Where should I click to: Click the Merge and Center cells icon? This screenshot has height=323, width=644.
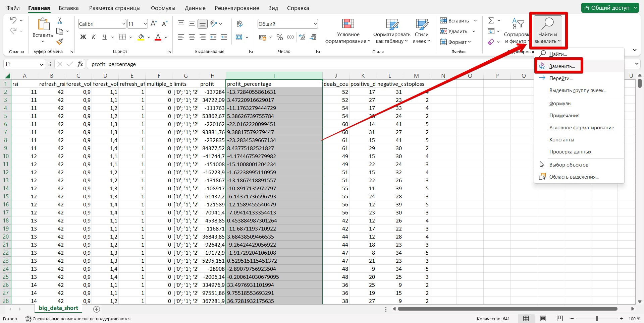tap(239, 37)
